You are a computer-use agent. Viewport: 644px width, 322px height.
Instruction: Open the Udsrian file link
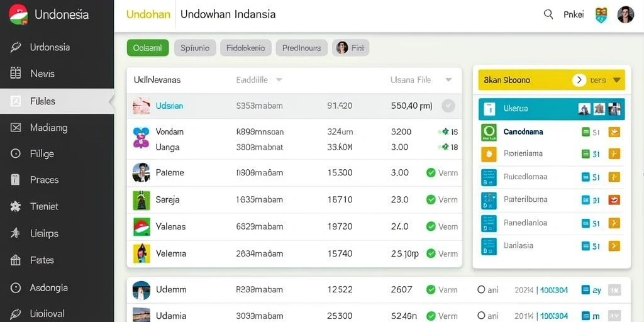click(x=170, y=106)
